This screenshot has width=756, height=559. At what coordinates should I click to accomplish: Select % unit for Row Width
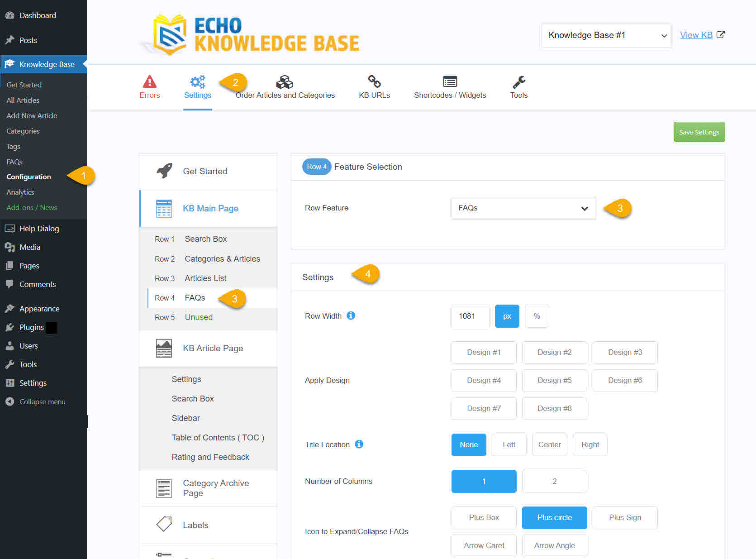[x=537, y=316]
